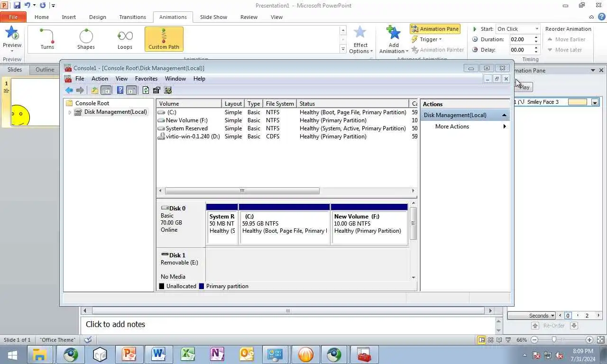
Task: Toggle Show/Hide Console Tree icon
Action: click(x=106, y=90)
